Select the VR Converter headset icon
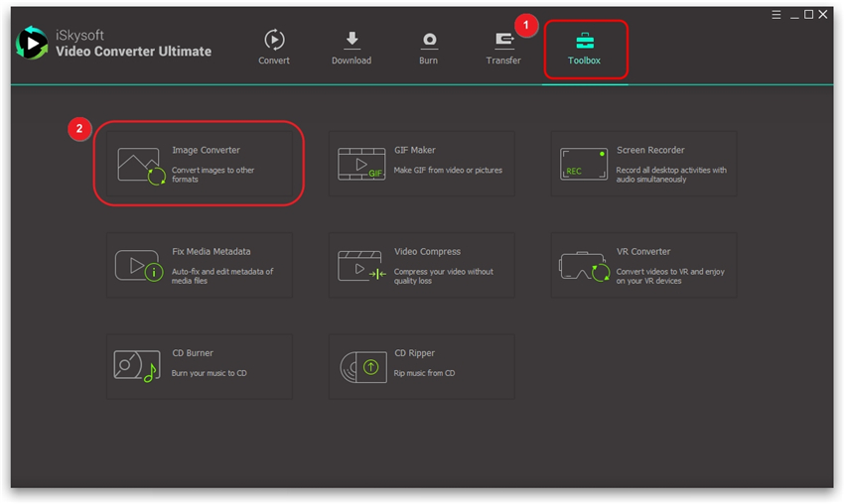Screen dimensions: 844x504 584,266
